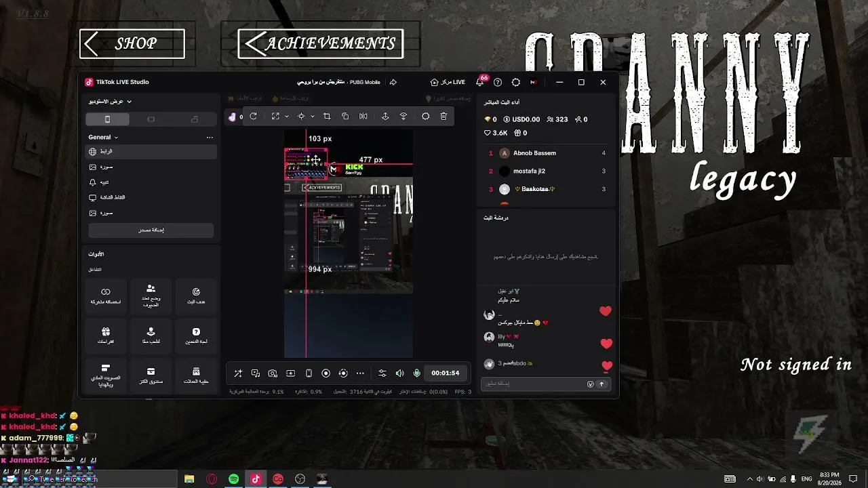Start recording with the record button

coord(325,373)
